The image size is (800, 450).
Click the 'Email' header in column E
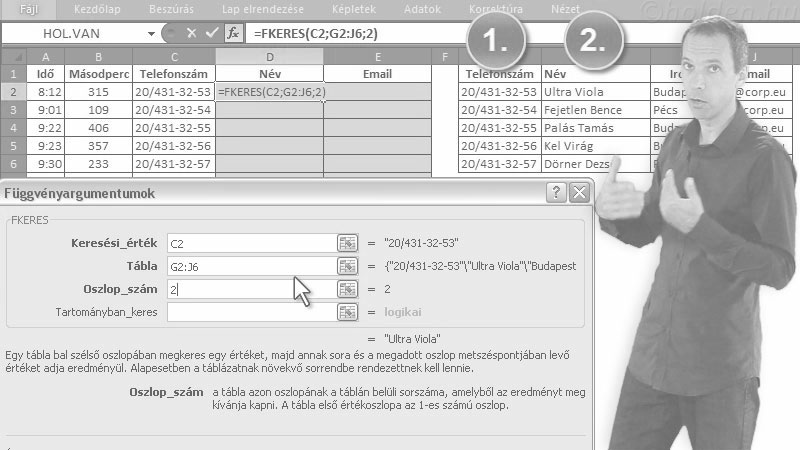[377, 74]
